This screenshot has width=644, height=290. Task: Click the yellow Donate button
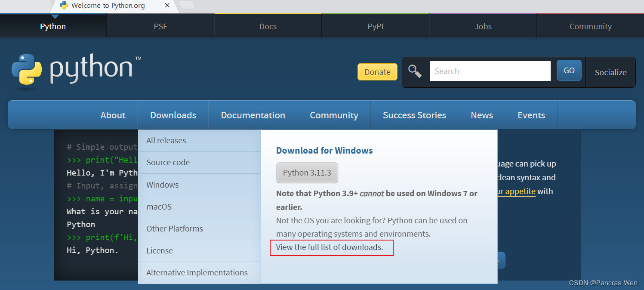click(377, 72)
